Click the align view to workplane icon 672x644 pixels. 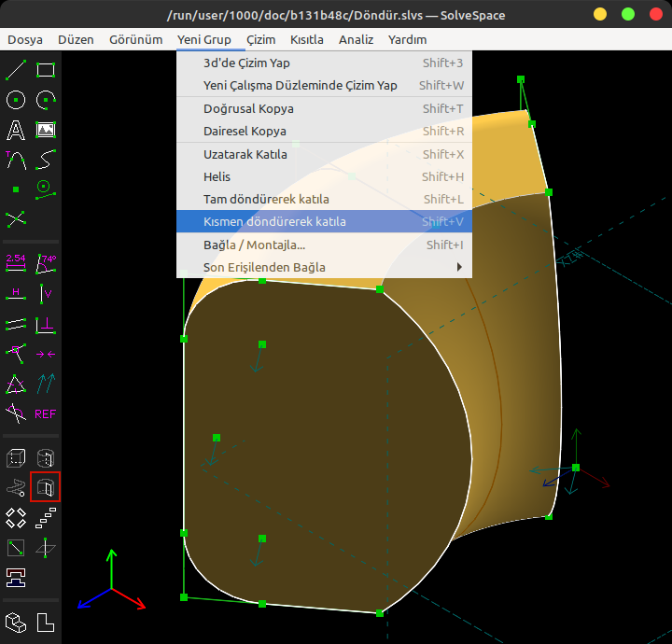(46, 623)
